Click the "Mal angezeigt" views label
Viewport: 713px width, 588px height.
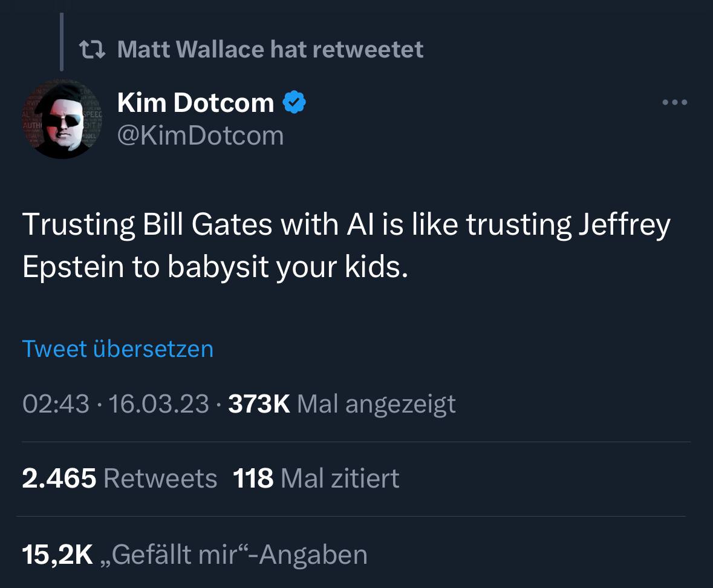tap(375, 403)
